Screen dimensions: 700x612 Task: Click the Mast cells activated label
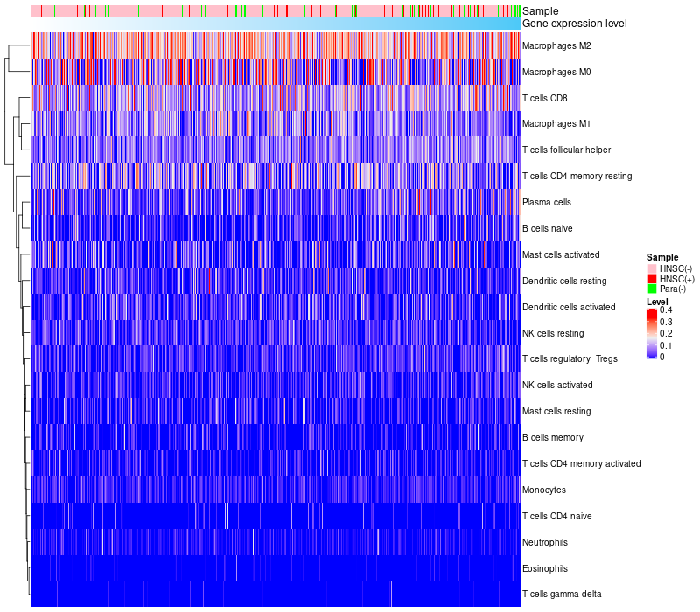click(x=561, y=254)
